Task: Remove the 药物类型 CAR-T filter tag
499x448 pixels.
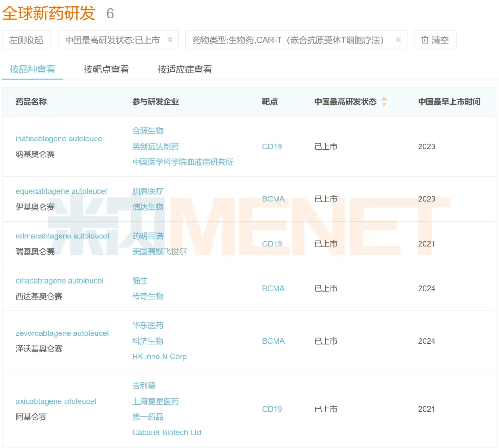Action: [398, 40]
